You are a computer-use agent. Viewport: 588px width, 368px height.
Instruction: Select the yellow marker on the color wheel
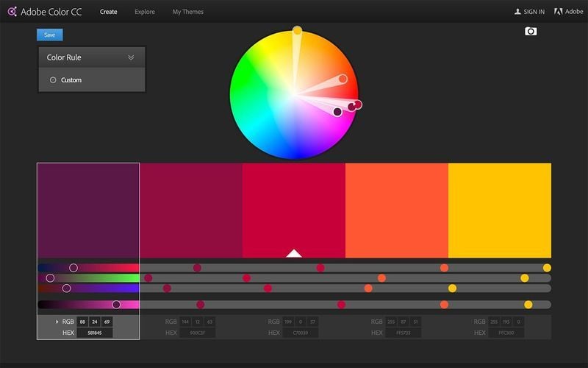297,30
